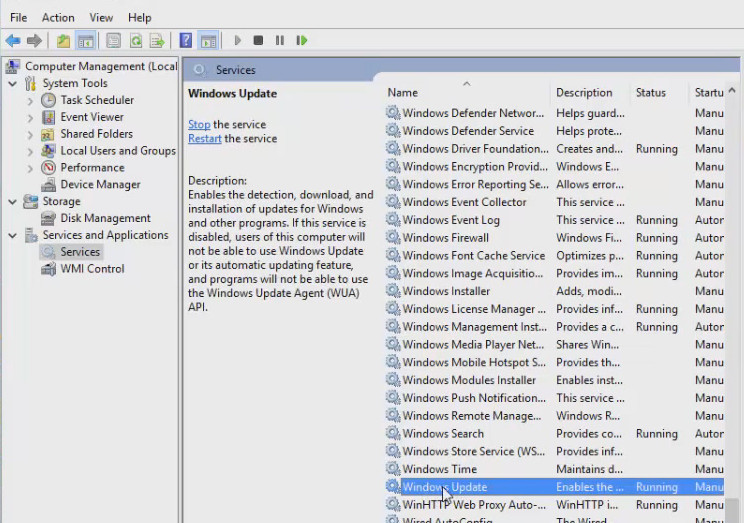Select the WinHTTP Web Proxy Auto service
744x523 pixels.
pyautogui.click(x=554, y=505)
